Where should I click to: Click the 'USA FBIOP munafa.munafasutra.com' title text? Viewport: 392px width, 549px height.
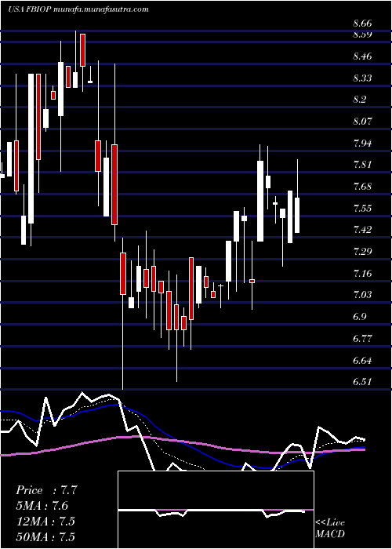pyautogui.click(x=78, y=9)
